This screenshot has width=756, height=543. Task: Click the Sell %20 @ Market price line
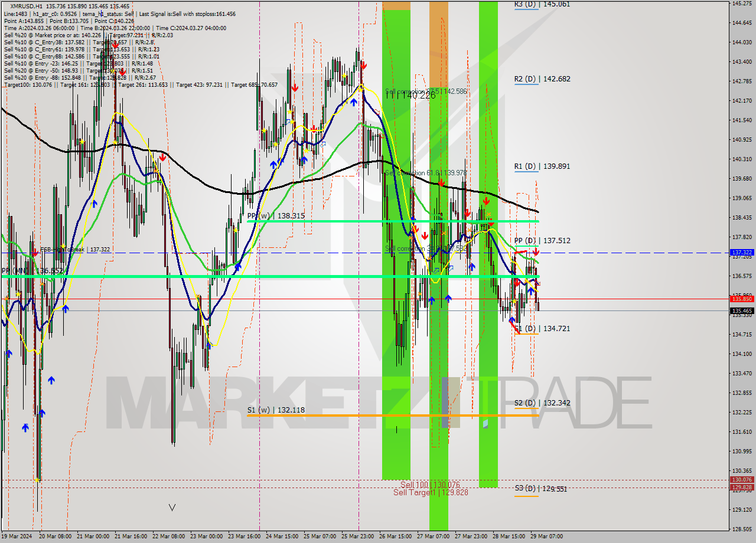pos(88,35)
